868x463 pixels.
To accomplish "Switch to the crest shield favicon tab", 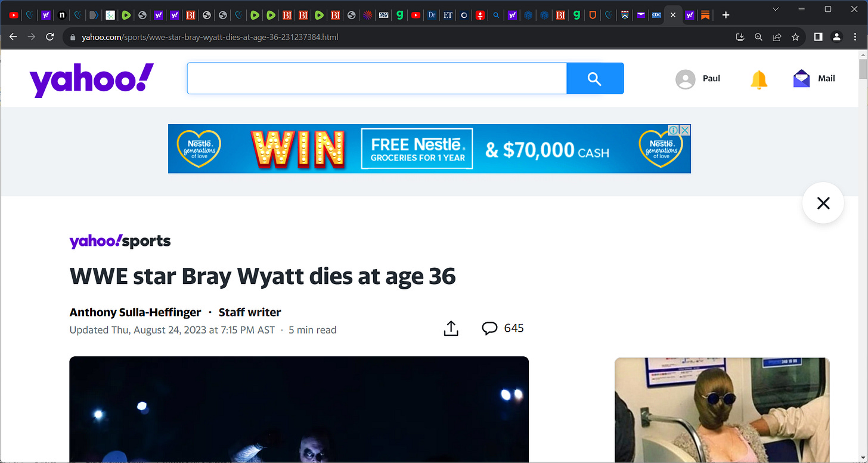I will pos(625,15).
